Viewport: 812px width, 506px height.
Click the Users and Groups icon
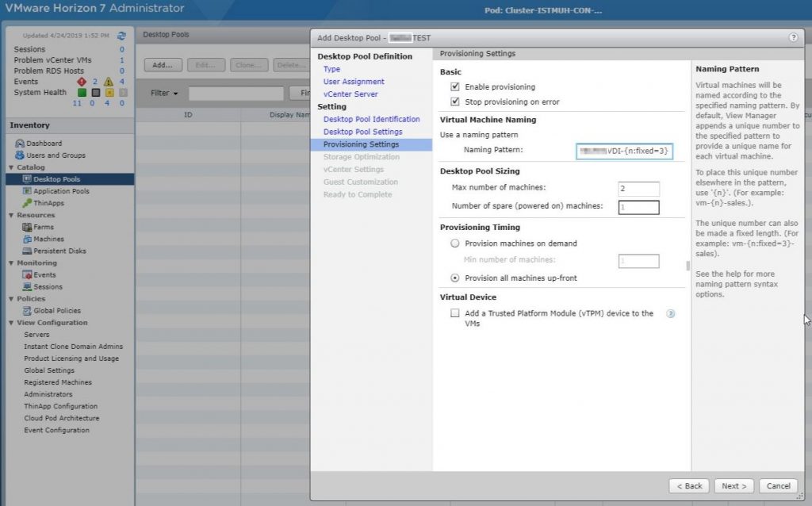click(x=20, y=155)
